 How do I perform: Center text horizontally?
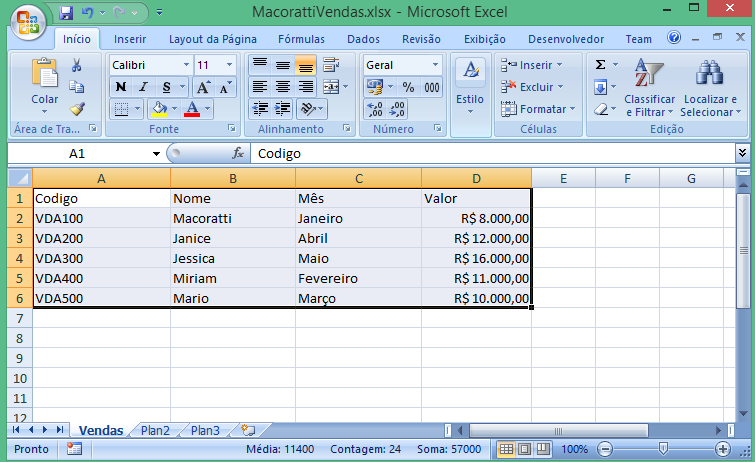[x=283, y=87]
